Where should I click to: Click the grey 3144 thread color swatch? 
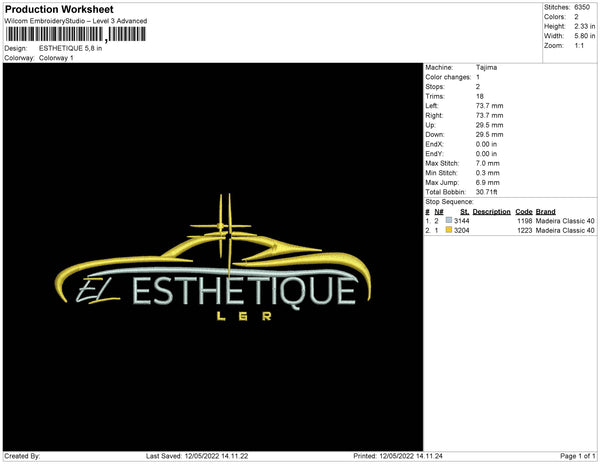point(449,221)
